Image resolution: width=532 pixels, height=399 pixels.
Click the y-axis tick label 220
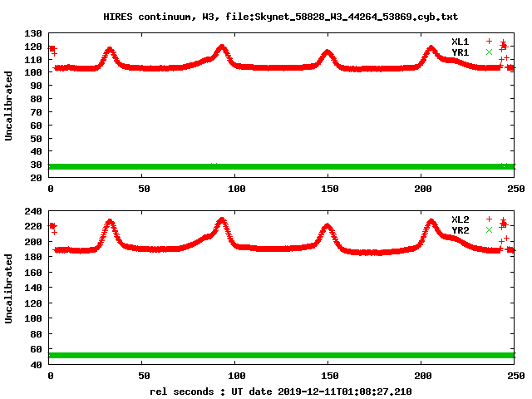coord(33,226)
